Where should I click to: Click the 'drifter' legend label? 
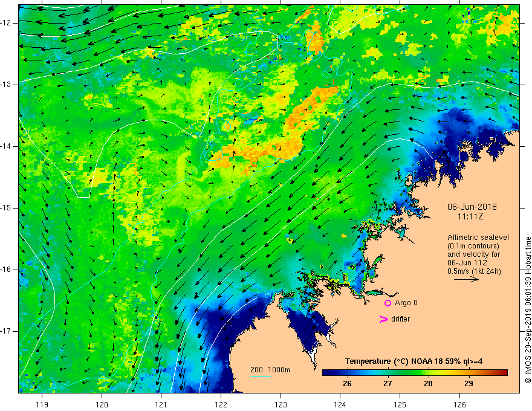pyautogui.click(x=400, y=319)
